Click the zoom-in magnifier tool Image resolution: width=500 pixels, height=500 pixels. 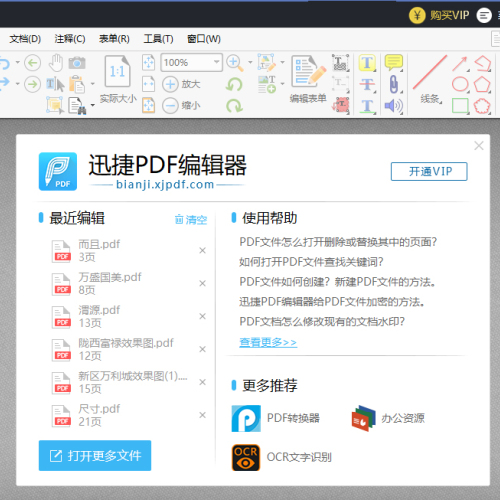point(235,63)
